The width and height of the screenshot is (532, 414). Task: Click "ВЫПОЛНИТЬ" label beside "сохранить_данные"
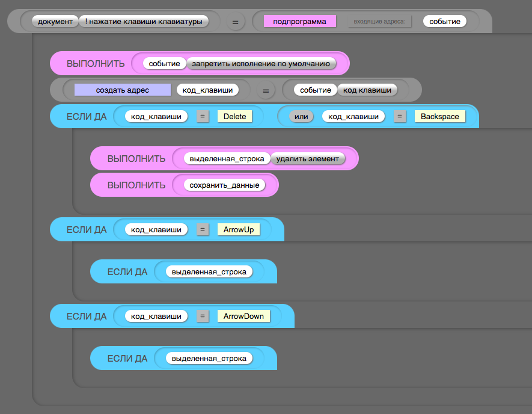coord(136,185)
